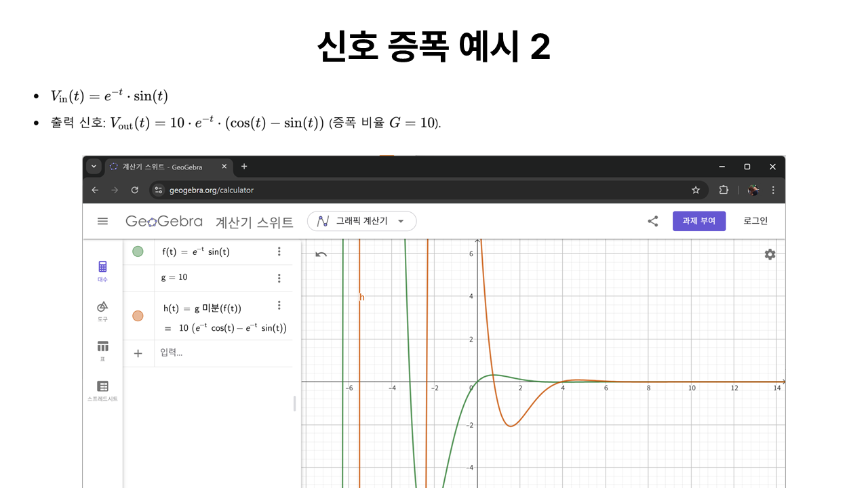Screen dimensions: 868x488
Task: Reload the geogebra.org page
Action: click(x=134, y=190)
